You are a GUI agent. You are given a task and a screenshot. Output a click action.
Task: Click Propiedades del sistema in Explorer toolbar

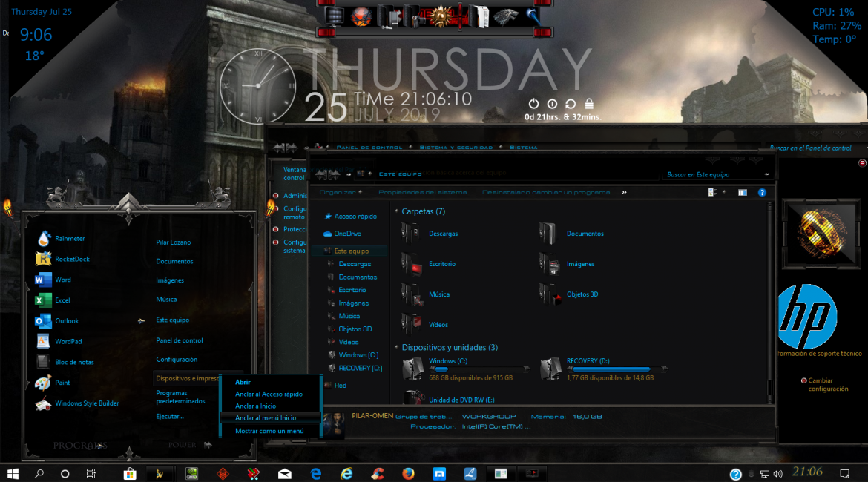point(422,192)
